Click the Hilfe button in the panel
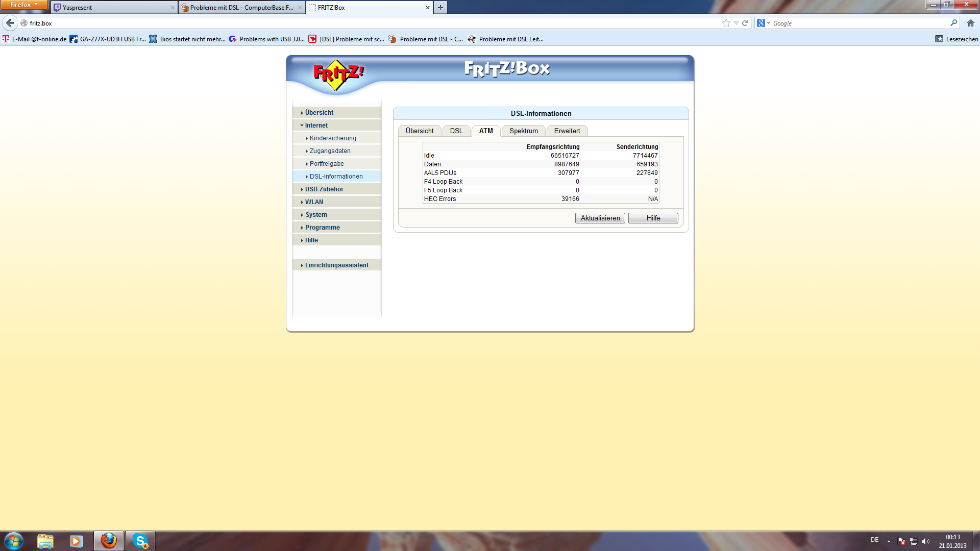 pyautogui.click(x=653, y=218)
